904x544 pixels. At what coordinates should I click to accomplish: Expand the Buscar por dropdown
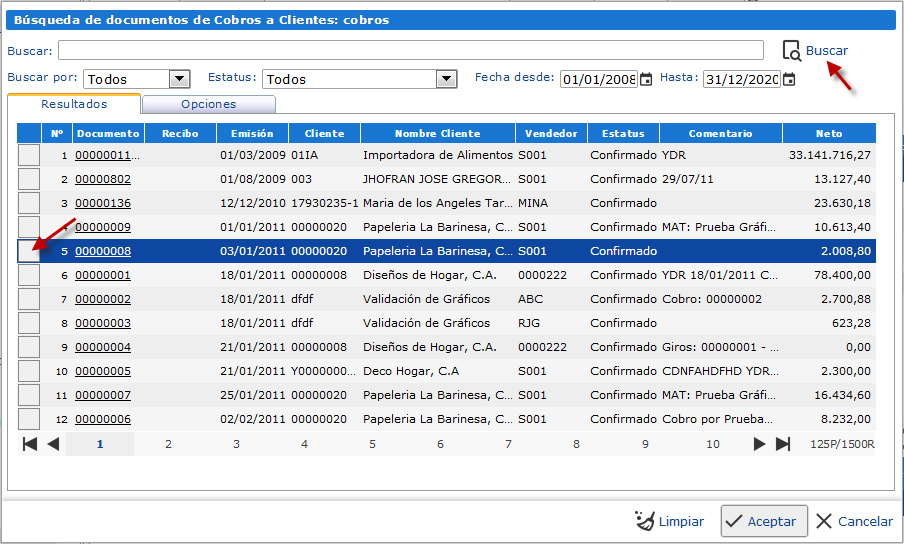179,79
